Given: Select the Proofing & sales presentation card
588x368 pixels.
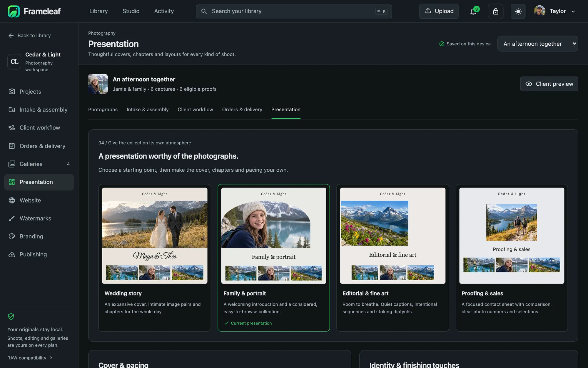Looking at the screenshot, I should tap(512, 258).
